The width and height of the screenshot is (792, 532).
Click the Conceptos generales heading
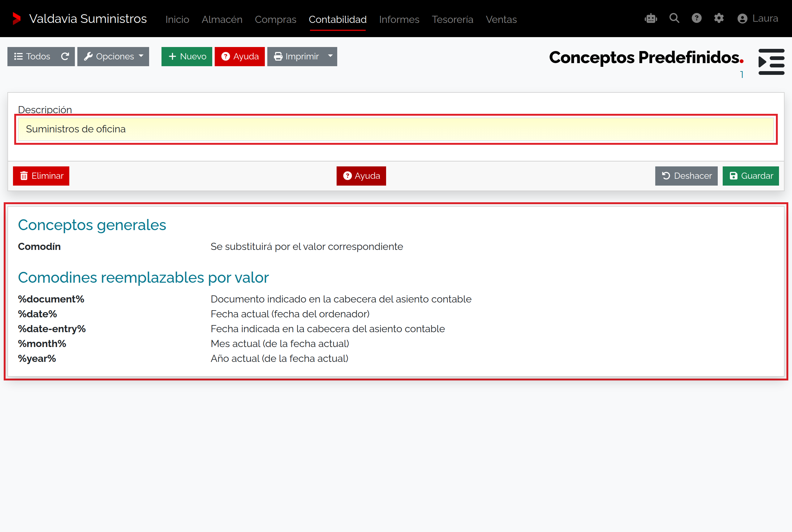coord(92,225)
